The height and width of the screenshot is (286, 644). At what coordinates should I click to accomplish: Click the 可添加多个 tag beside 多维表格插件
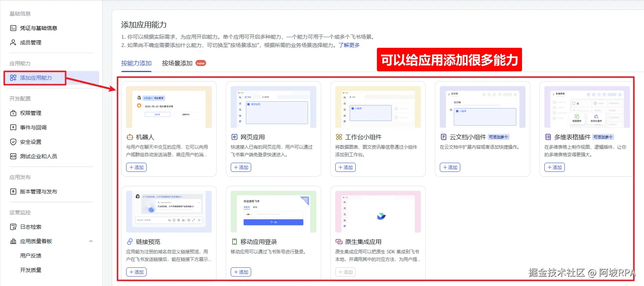pyautogui.click(x=603, y=137)
